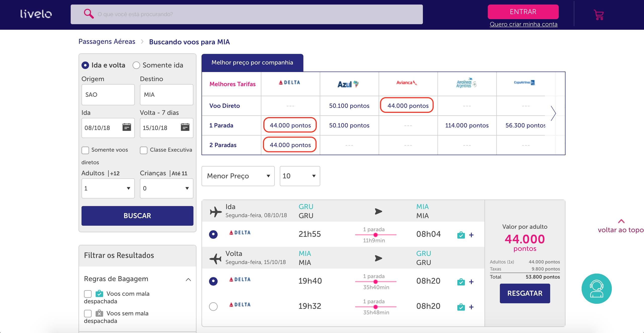Open the results per page dropdown showing 10
This screenshot has width=644, height=333.
(300, 176)
